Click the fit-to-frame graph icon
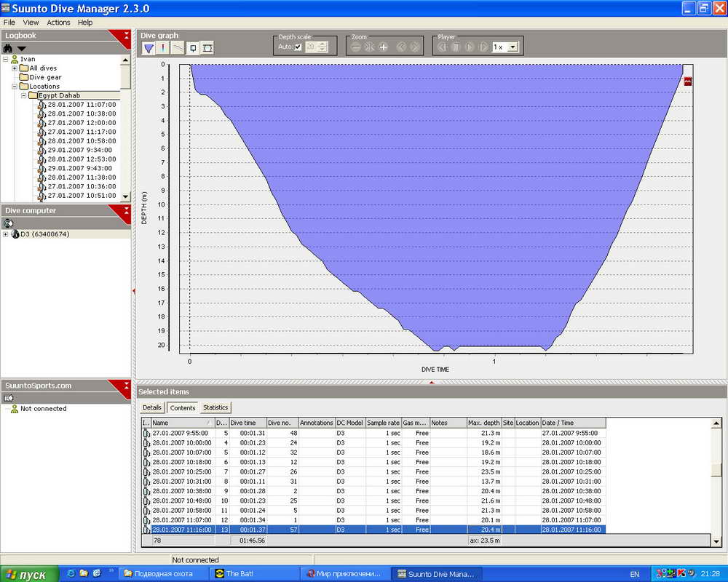This screenshot has height=582, width=728. point(207,48)
